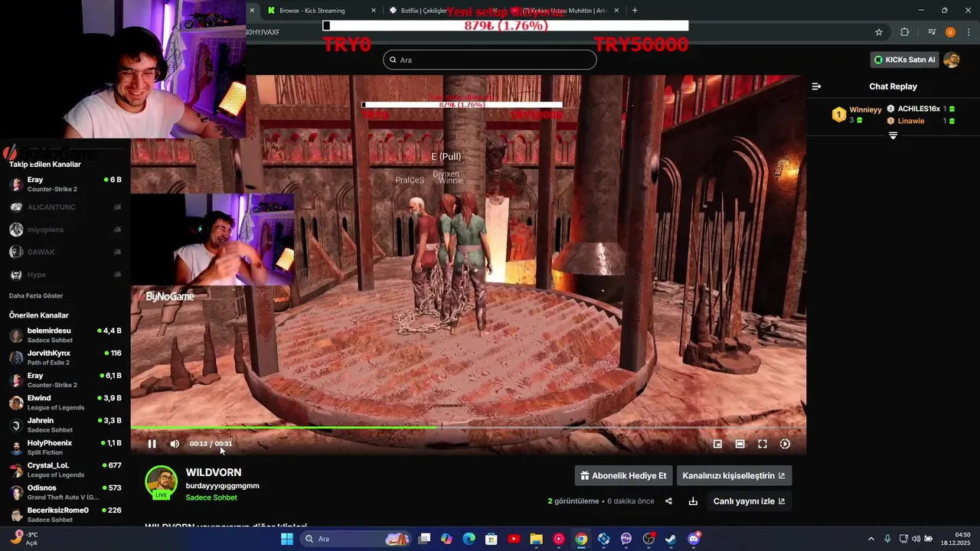Click Canlı yayını izle button
This screenshot has height=551, width=980.
pos(749,501)
